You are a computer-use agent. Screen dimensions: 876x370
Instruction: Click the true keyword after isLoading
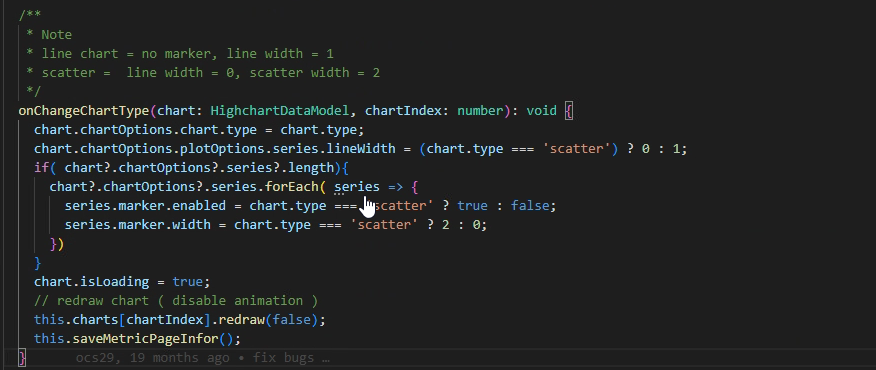[x=188, y=282]
